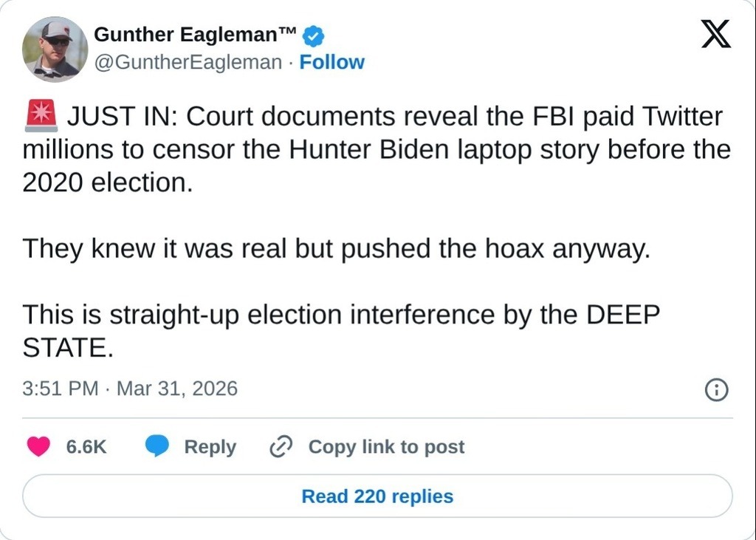Screen dimensions: 756x540
Task: Like the post with the heart icon
Action: pyautogui.click(x=38, y=446)
